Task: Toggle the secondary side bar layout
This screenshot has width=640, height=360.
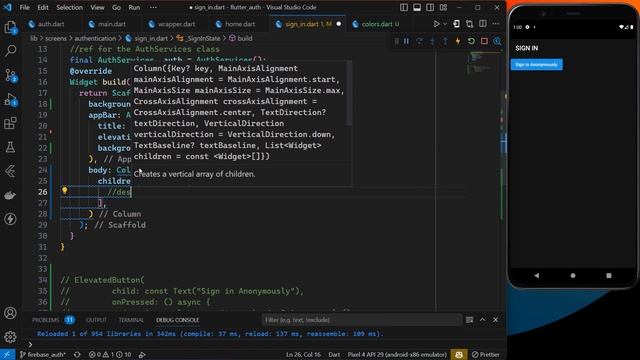Action: pos(430,7)
